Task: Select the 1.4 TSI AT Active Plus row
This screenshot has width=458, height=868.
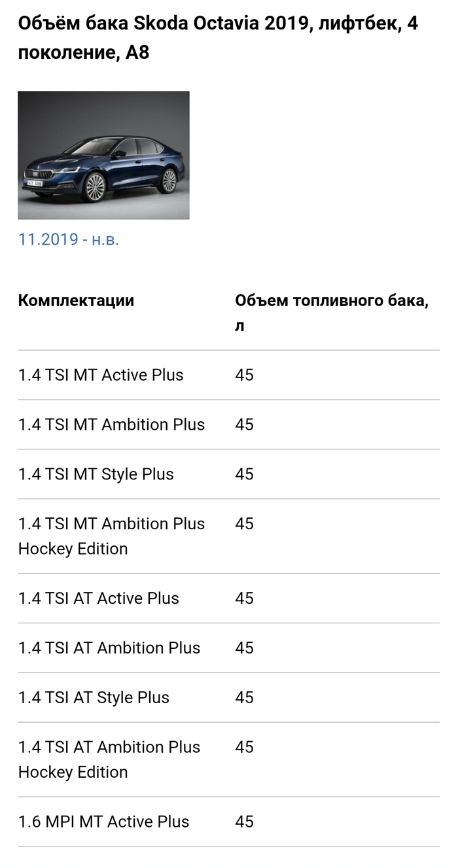Action: [99, 599]
